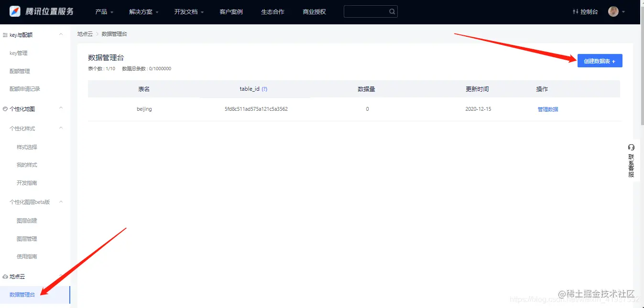Collapse the 个性化样式 subsection chevron
Viewport: 644px width, 308px height.
[61, 128]
